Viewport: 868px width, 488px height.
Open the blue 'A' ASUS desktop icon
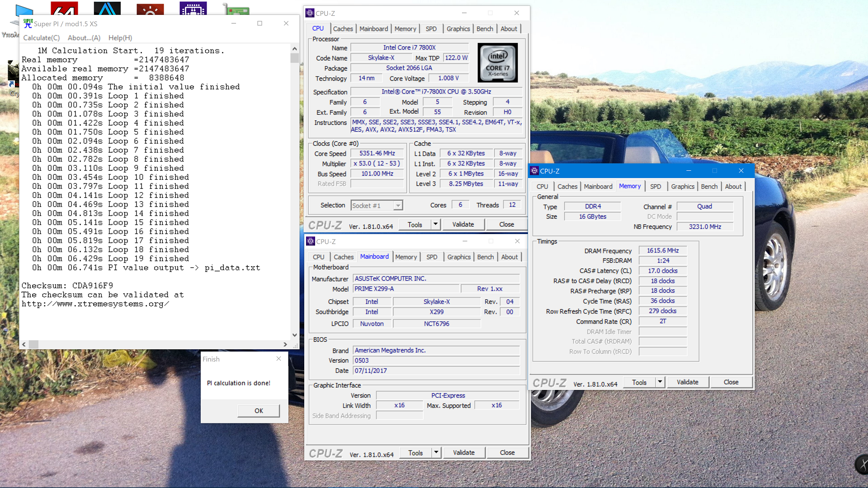[x=107, y=8]
